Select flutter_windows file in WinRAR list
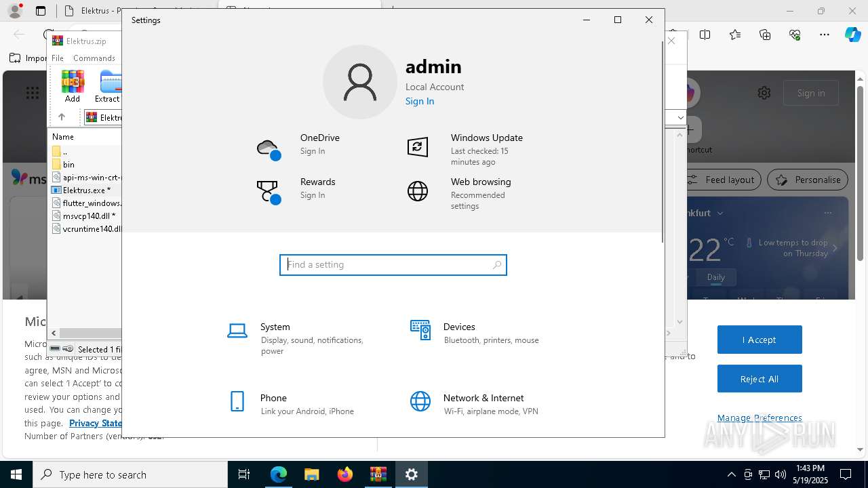Screen dimensions: 868x488 pyautogui.click(x=87, y=203)
